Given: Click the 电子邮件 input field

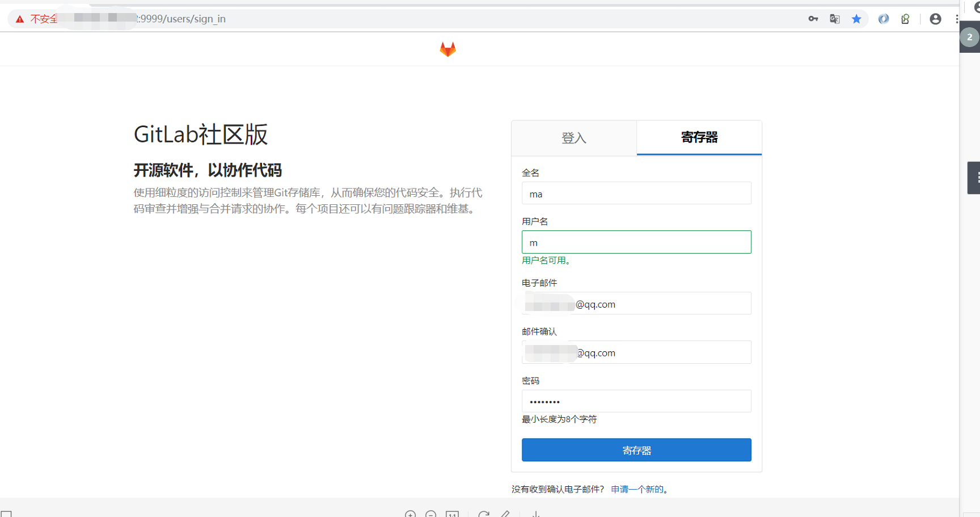Looking at the screenshot, I should 636,304.
